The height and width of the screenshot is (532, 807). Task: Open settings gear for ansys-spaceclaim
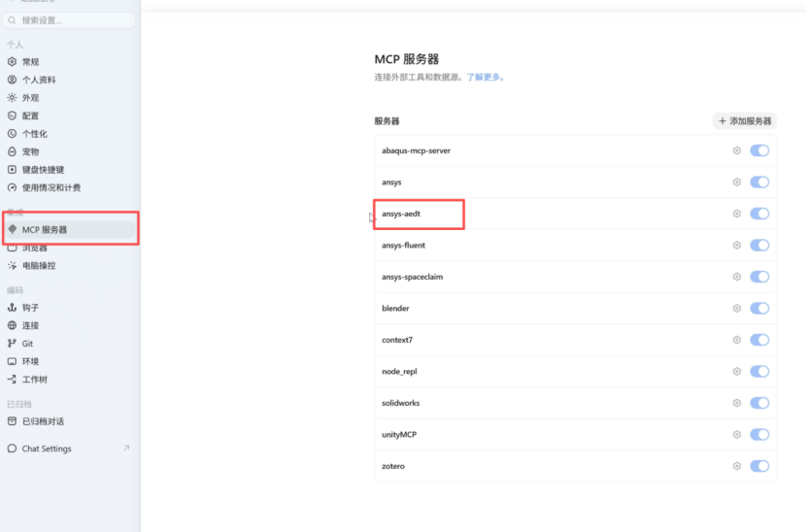(736, 277)
